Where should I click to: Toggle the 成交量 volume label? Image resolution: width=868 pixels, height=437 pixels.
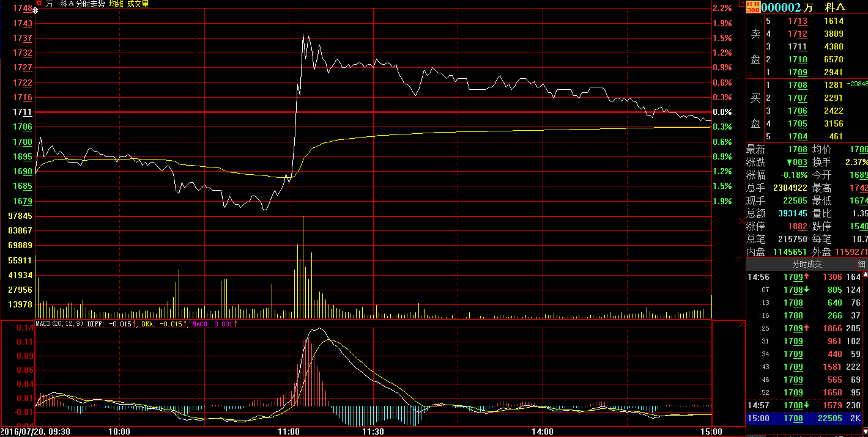pos(138,4)
